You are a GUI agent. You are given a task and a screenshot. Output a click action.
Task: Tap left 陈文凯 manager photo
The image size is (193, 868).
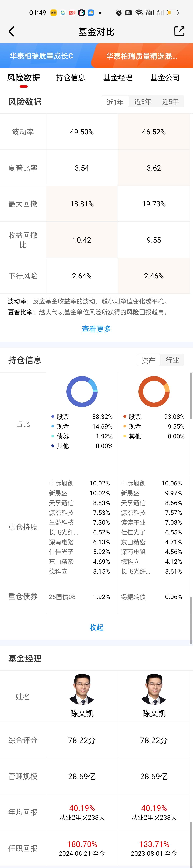pos(82,689)
